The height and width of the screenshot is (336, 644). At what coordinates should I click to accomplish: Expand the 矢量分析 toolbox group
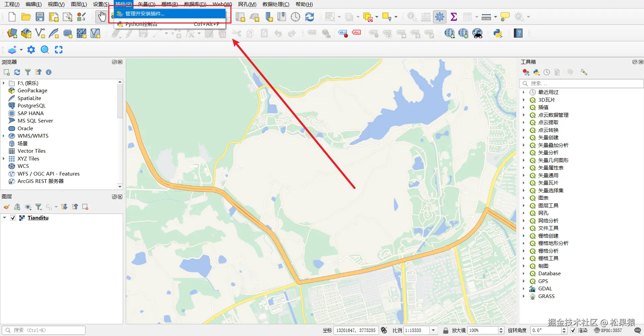pyautogui.click(x=524, y=153)
